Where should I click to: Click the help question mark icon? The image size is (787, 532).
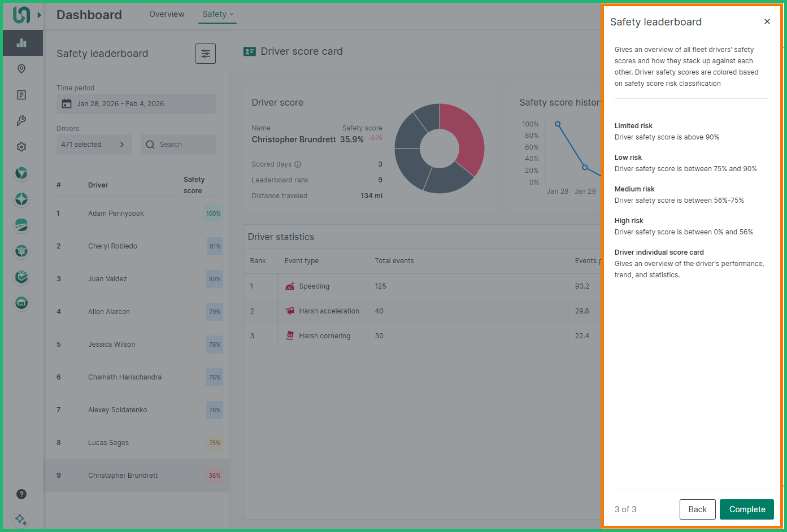pos(21,494)
